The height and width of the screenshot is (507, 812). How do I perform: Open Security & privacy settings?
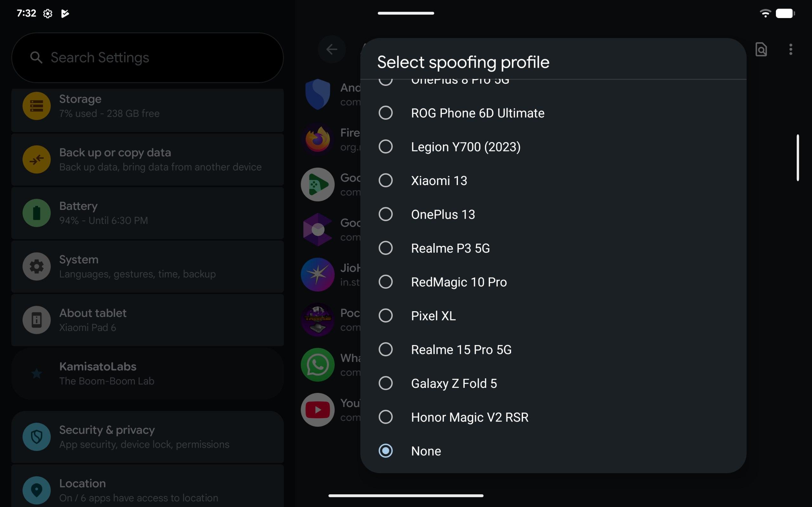tap(147, 437)
